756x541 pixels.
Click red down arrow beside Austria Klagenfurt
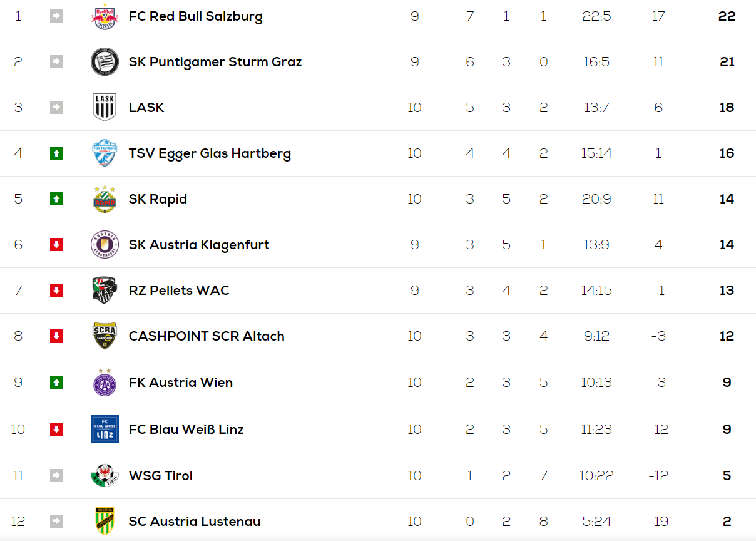[x=56, y=244]
